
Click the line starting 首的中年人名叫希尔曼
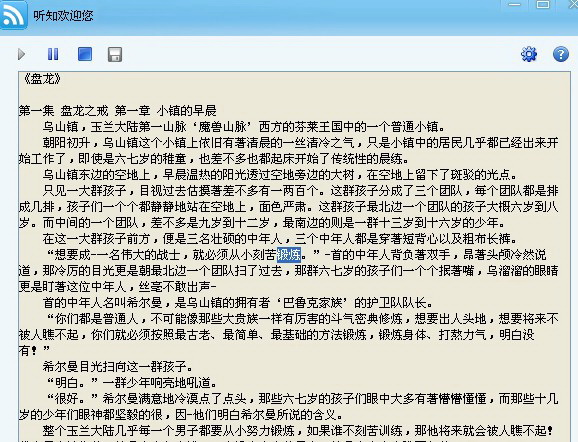pyautogui.click(x=238, y=303)
